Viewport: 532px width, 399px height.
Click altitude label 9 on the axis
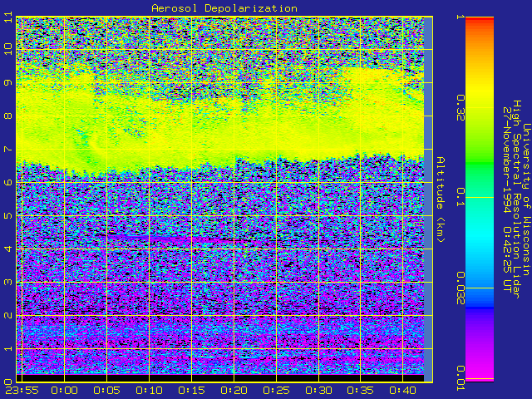coord(8,83)
